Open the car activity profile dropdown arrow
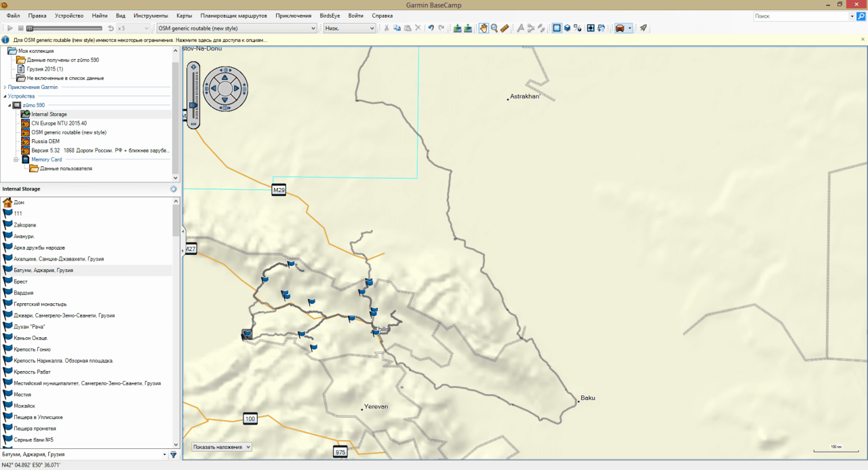 [631, 28]
